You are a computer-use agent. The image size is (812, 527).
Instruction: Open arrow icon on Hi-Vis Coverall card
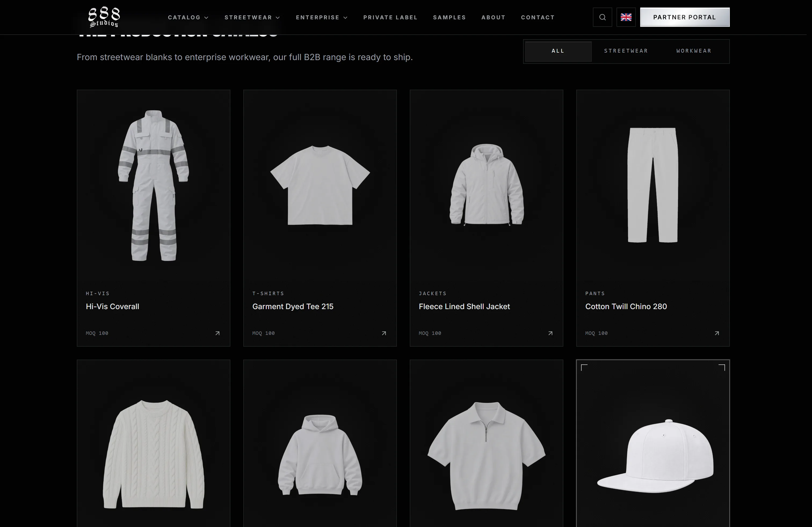pos(217,333)
